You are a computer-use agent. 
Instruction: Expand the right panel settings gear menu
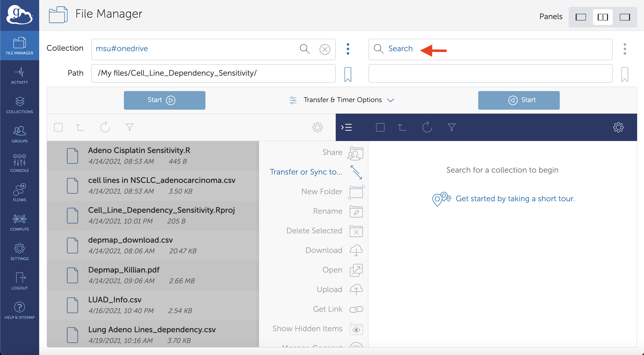619,127
